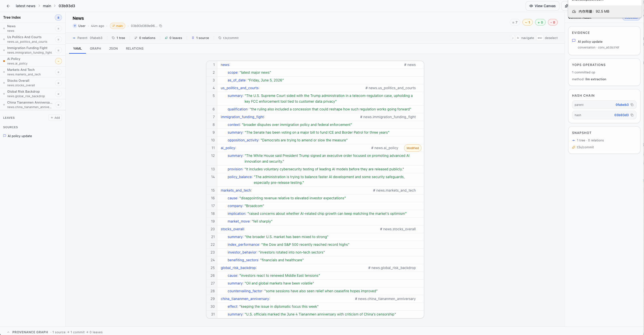The image size is (644, 335).
Task: Copy the hash 03b93d3 value
Action: tap(632, 115)
